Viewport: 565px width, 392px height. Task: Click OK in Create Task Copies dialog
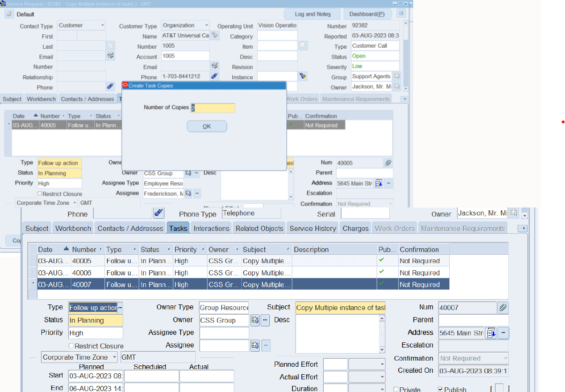tap(207, 126)
